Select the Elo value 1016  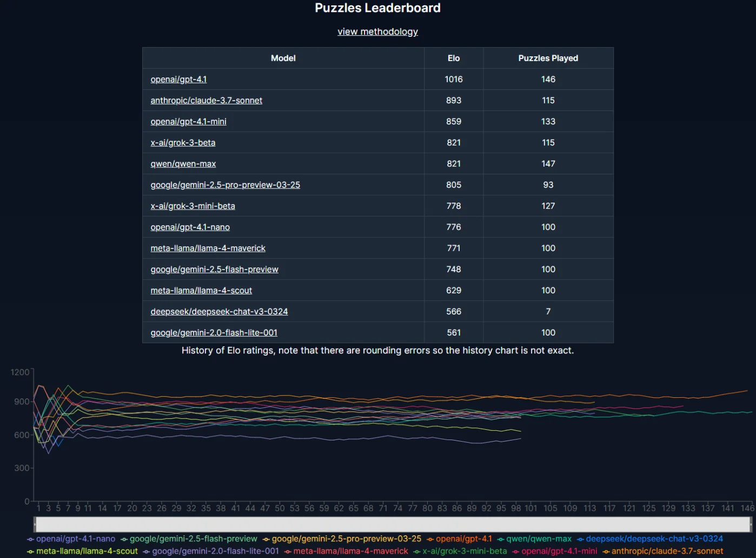tap(454, 79)
